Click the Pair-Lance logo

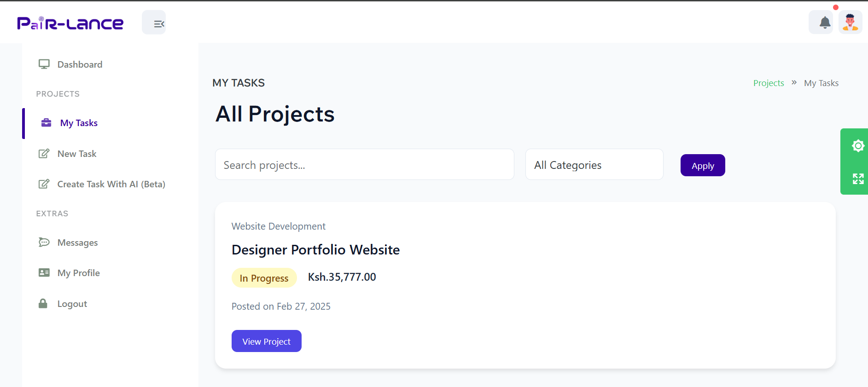point(70,23)
